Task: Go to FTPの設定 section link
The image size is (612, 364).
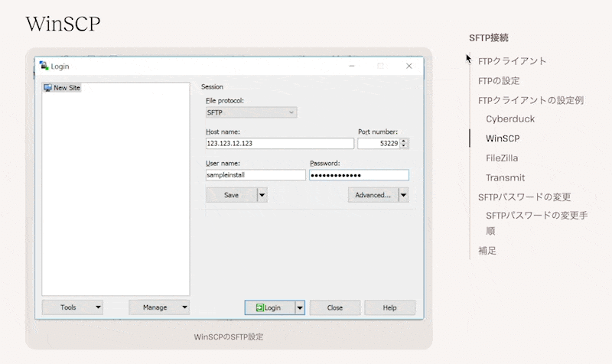Action: (x=499, y=81)
